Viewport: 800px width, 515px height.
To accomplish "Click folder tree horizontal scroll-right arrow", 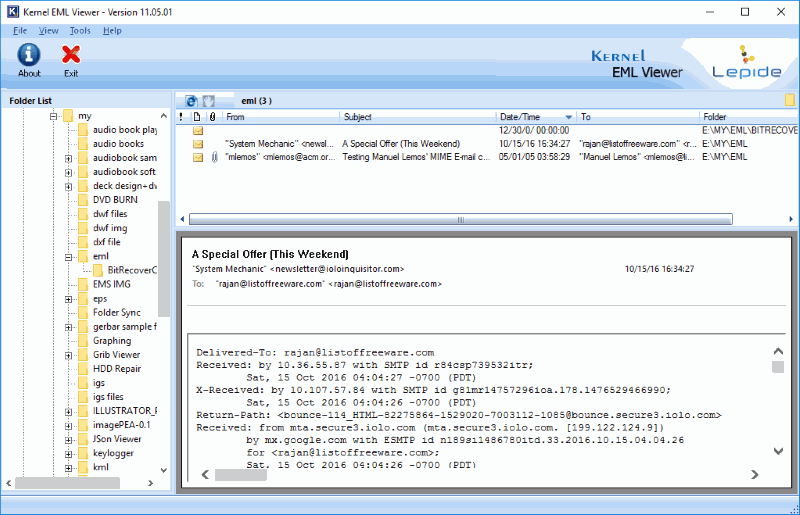I will pos(151,483).
